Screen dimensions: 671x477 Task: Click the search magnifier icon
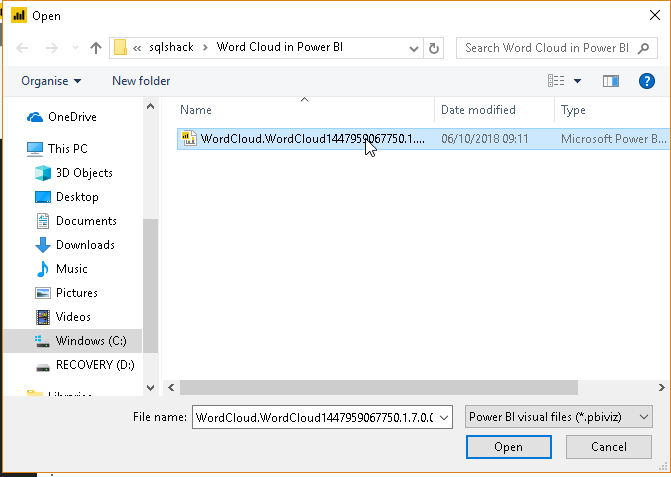pos(643,48)
